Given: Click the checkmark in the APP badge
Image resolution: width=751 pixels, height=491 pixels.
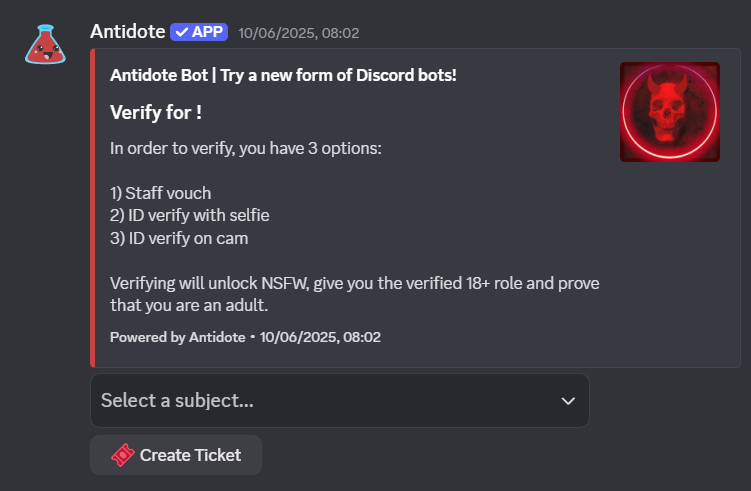Looking at the screenshot, I should (x=182, y=32).
